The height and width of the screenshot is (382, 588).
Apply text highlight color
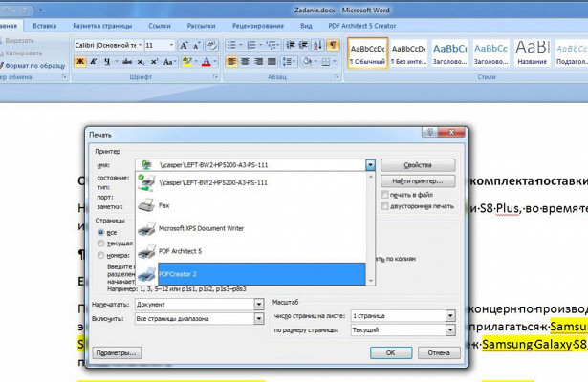186,61
